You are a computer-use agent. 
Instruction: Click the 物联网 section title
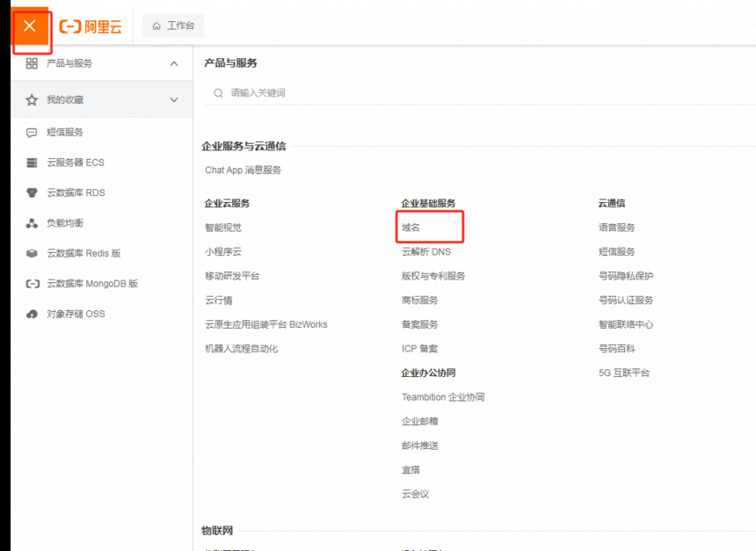pos(217,531)
